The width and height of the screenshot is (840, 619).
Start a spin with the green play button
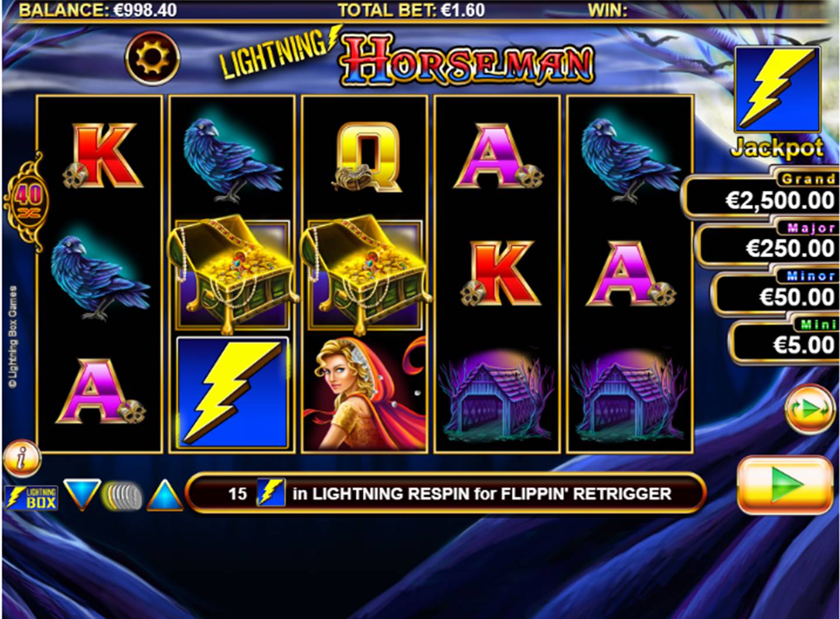click(785, 485)
